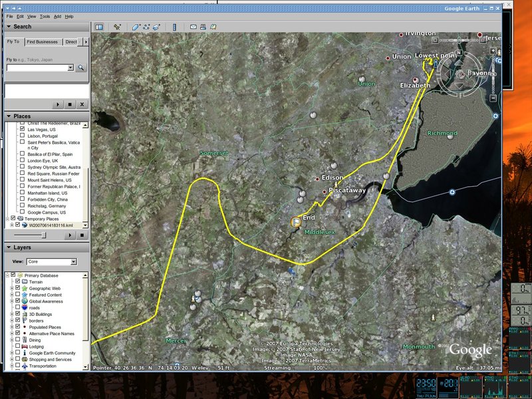Click the Global Awareness globe icon
Image resolution: width=532 pixels, height=399 pixels.
(25, 301)
